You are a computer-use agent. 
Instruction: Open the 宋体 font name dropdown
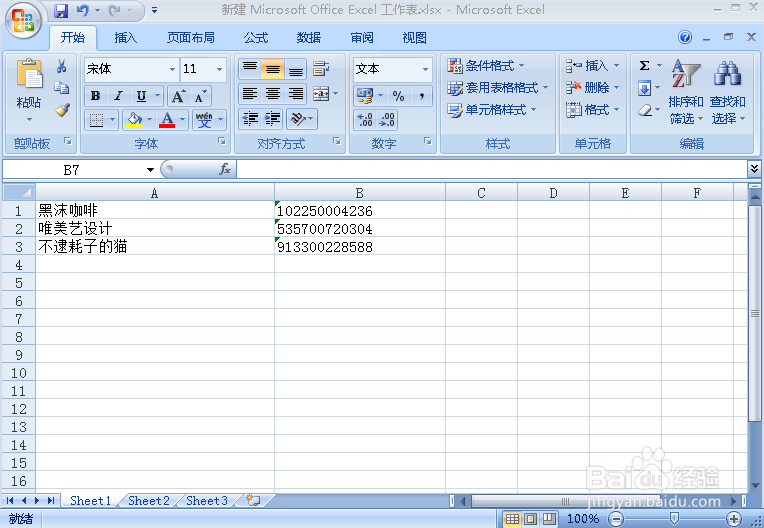[172, 69]
